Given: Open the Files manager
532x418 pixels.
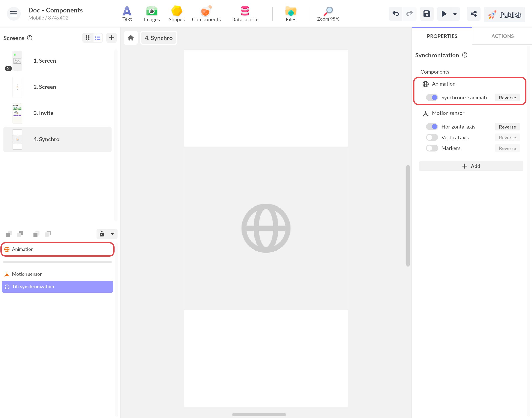Looking at the screenshot, I should click(291, 14).
